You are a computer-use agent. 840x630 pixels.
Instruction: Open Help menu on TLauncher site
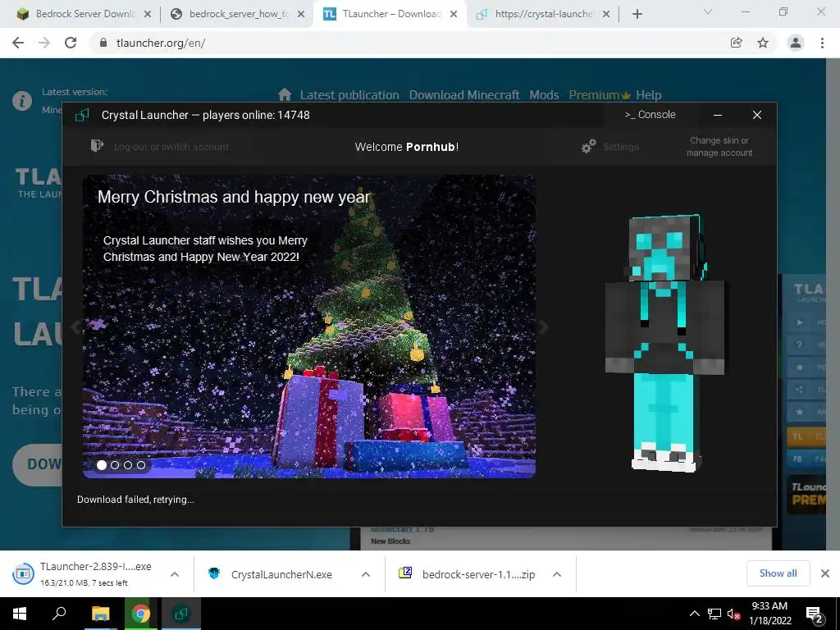click(x=648, y=95)
